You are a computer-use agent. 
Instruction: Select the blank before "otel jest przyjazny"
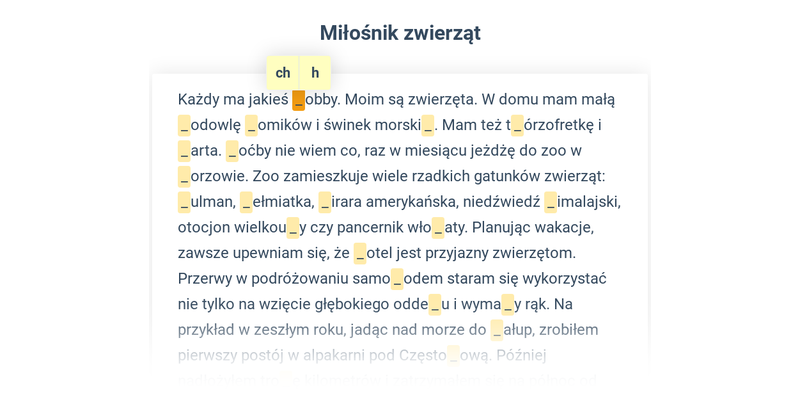[x=360, y=254]
